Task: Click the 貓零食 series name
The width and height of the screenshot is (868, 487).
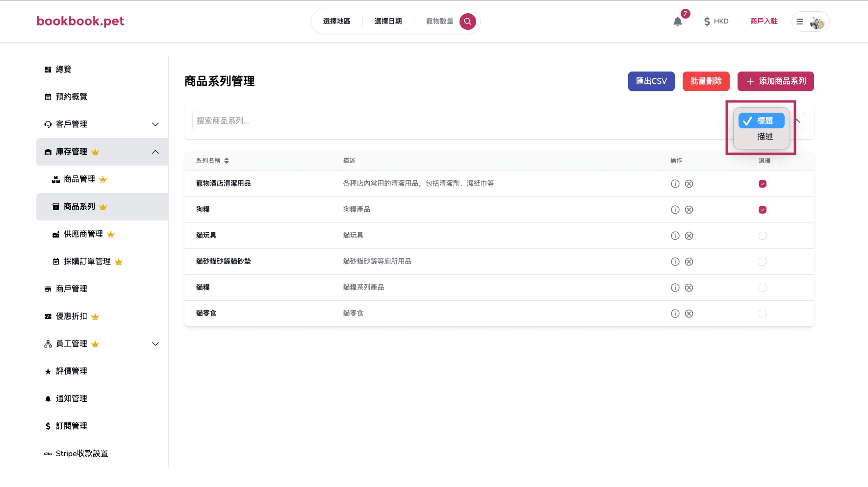Action: pos(206,314)
